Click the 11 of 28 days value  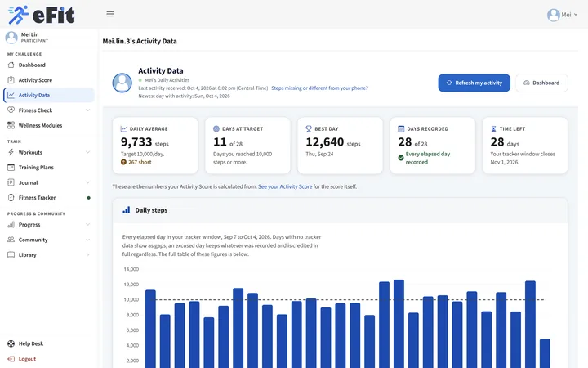[228, 142]
